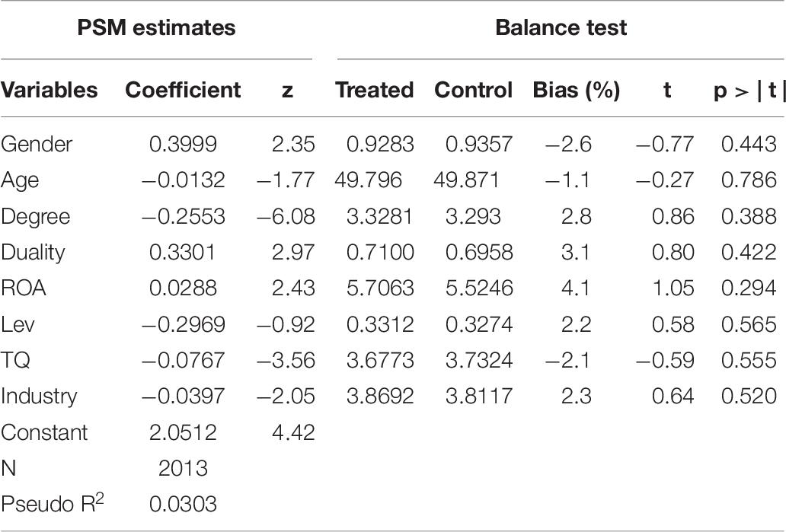Click the Balance test header
This screenshot has height=532, width=786.
pos(561,27)
